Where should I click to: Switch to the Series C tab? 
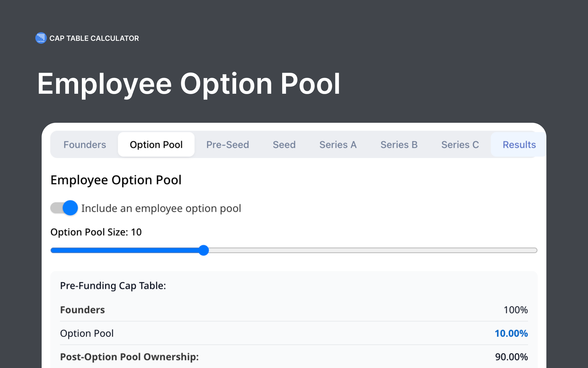(x=460, y=145)
